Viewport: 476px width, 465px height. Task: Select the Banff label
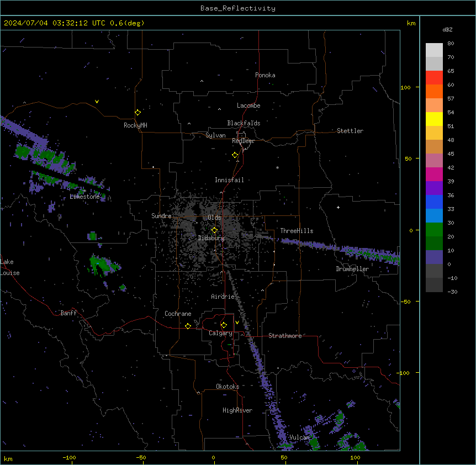pyautogui.click(x=68, y=313)
